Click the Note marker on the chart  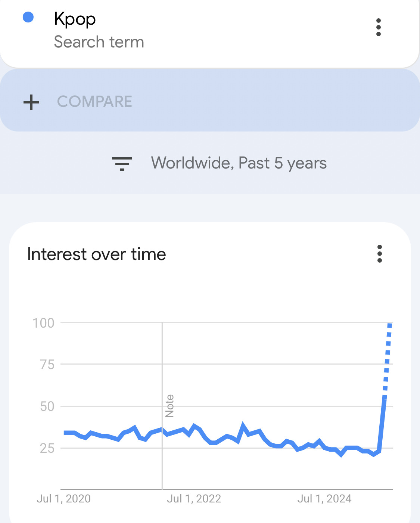(169, 406)
